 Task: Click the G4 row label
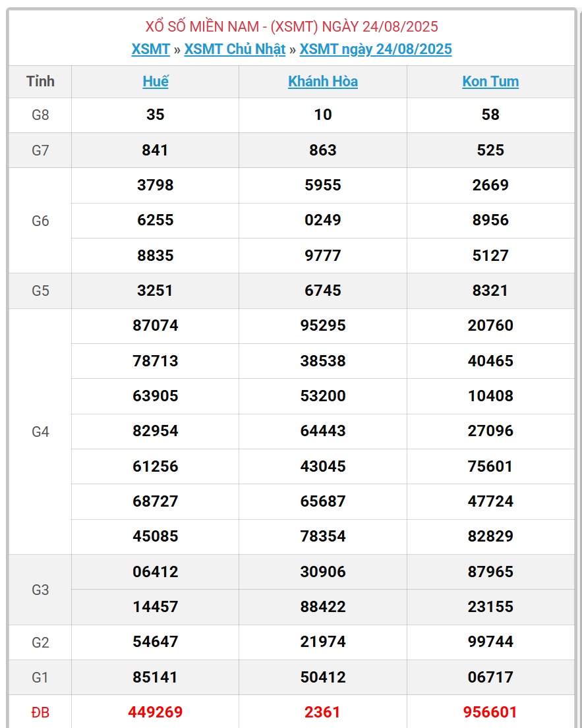[x=40, y=432]
